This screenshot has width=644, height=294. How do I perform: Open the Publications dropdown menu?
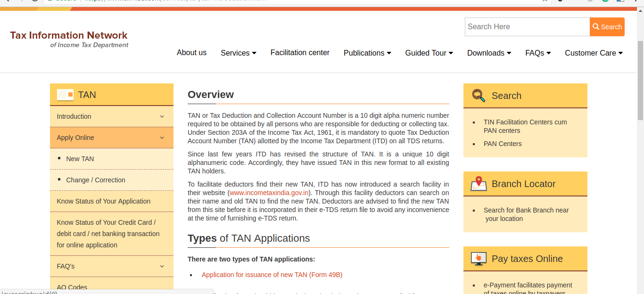tap(367, 53)
